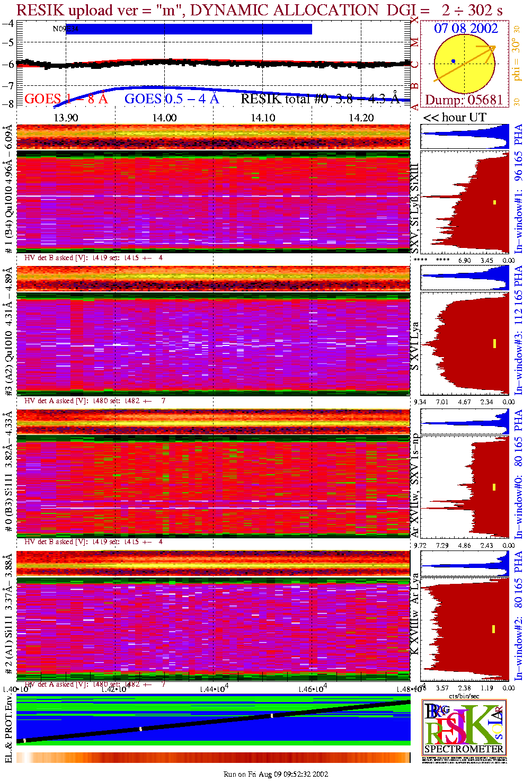Click the GOES 0.5 – 4 Å legend label
The width and height of the screenshot is (532, 782).
(x=171, y=99)
